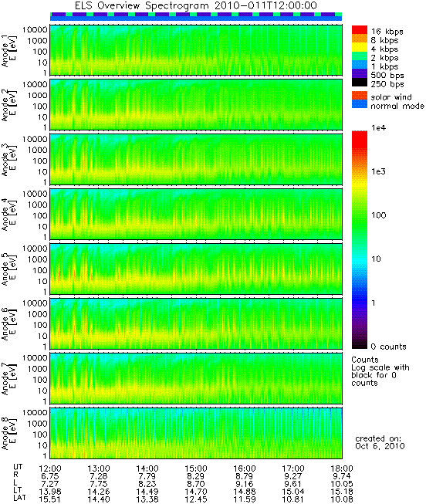The width and height of the screenshot is (426, 504).
Task: Click the '0 counts' color bar label
Action: (388, 347)
